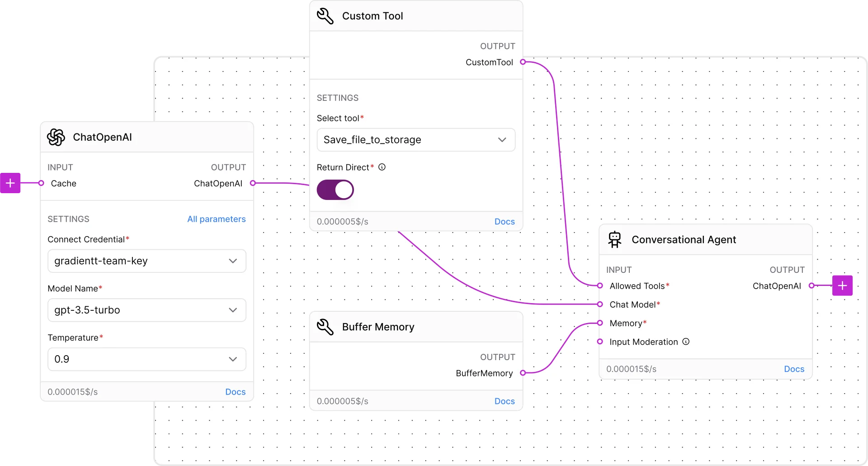
Task: Click the Conversational Agent robot icon
Action: 614,240
